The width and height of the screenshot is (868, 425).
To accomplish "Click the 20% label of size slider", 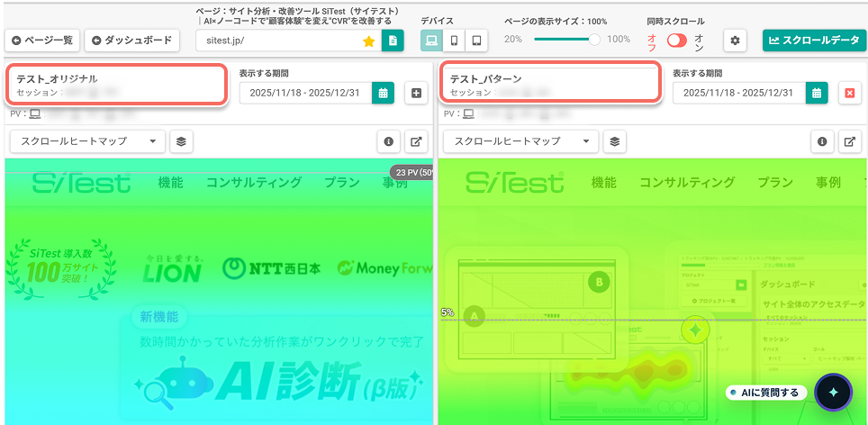I will [x=512, y=40].
